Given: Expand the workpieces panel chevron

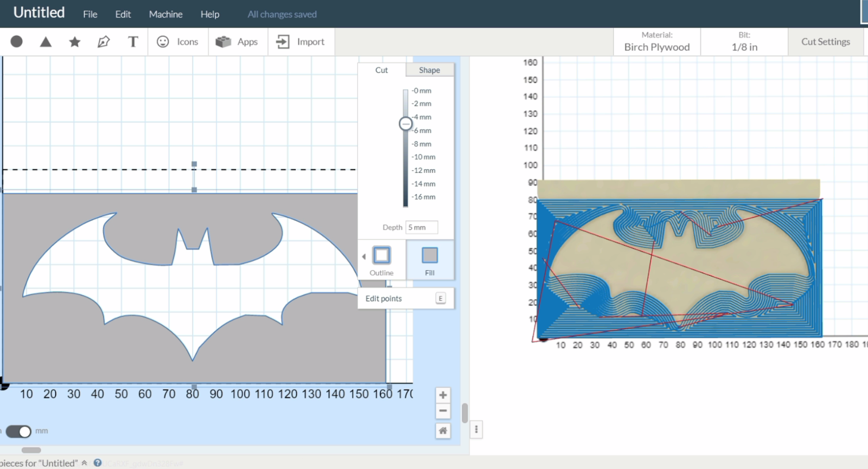Looking at the screenshot, I should point(84,462).
